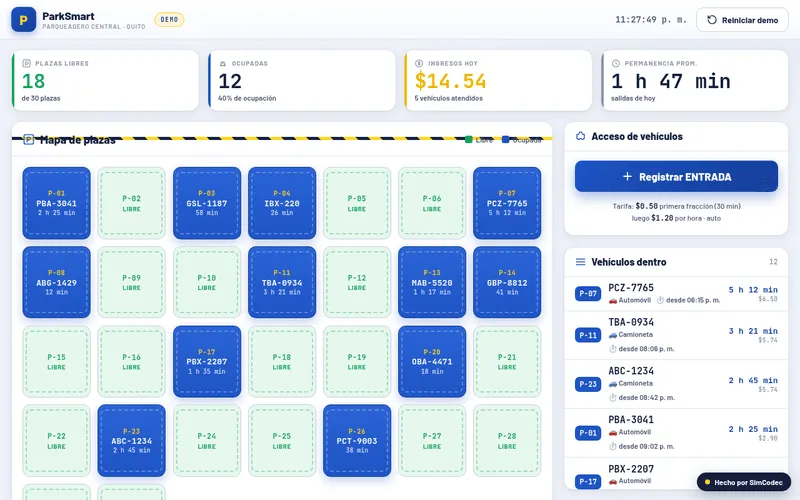This screenshot has width=800, height=500.
Task: Select free space P-24
Action: tap(207, 441)
